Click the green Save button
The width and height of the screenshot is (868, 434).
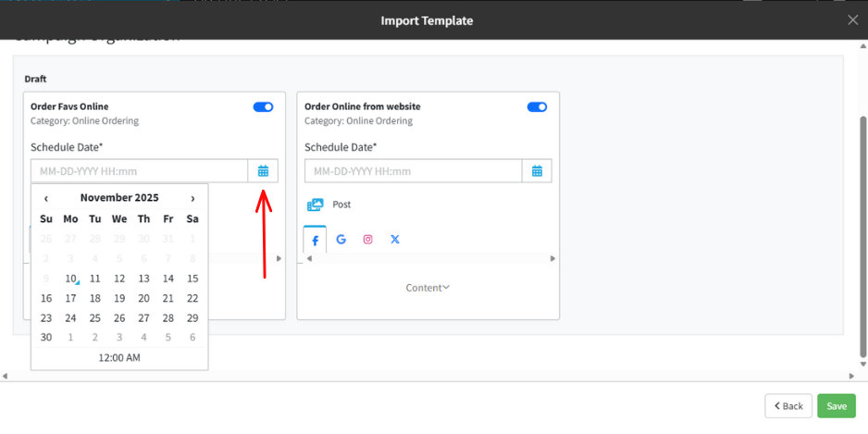836,406
